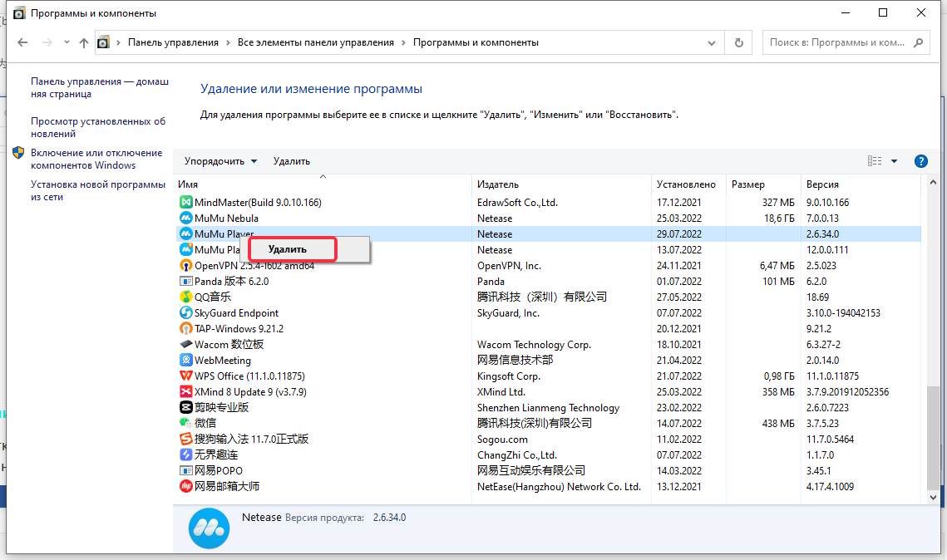Sort by the Размер column header
The image size is (947, 560).
point(763,184)
